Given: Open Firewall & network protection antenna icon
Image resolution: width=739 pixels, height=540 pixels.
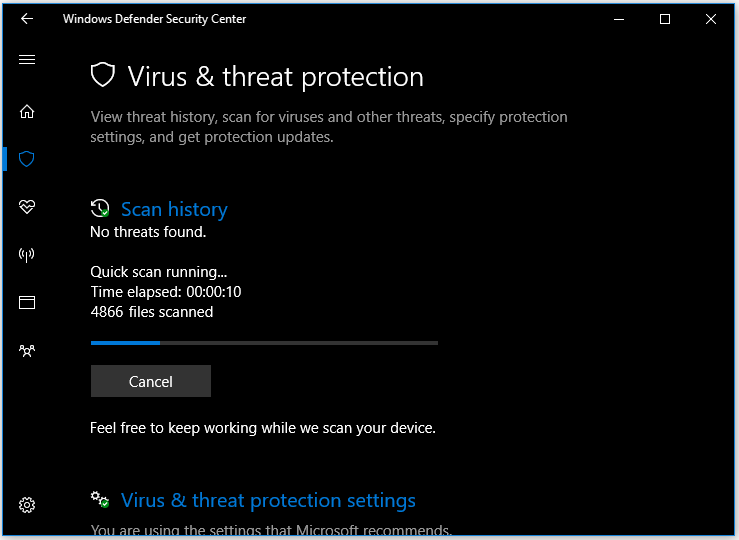Looking at the screenshot, I should tap(27, 255).
